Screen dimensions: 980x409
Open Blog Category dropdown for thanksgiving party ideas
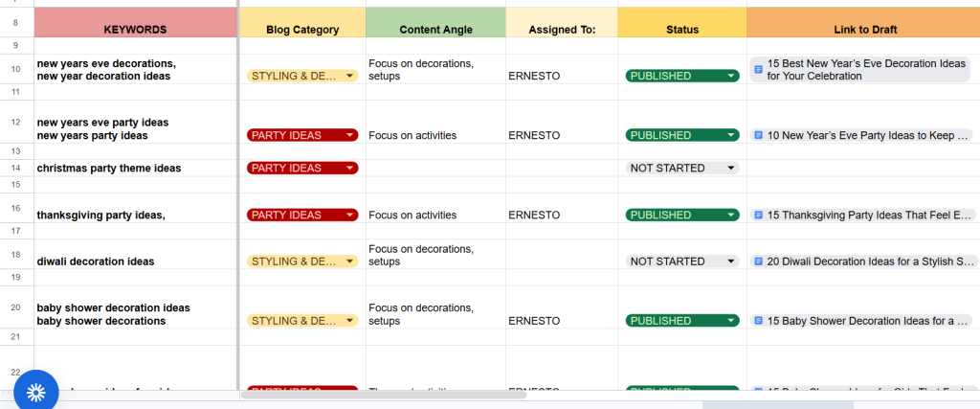302,215
